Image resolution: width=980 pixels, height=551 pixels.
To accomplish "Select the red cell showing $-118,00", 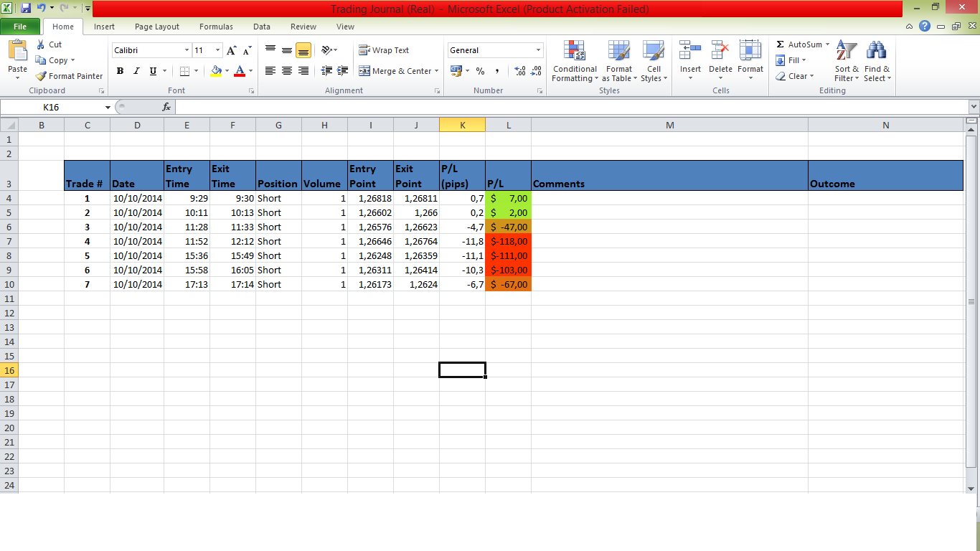I will pyautogui.click(x=509, y=241).
